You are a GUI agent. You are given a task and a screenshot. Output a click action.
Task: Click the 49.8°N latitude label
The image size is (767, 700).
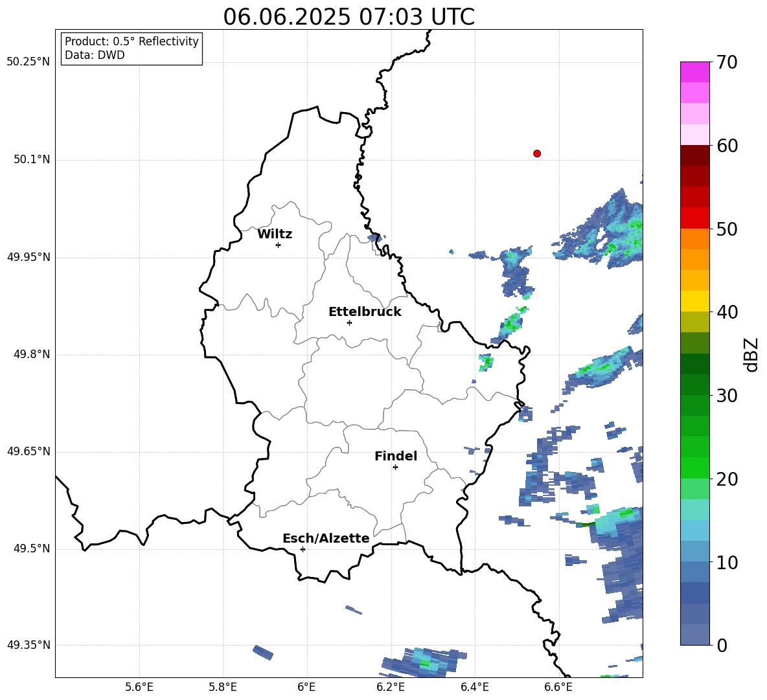[x=32, y=354]
